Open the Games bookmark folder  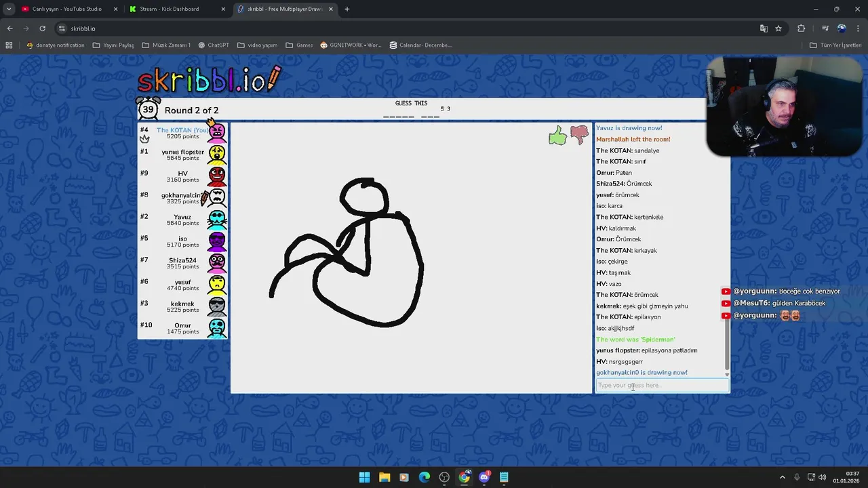click(x=299, y=45)
